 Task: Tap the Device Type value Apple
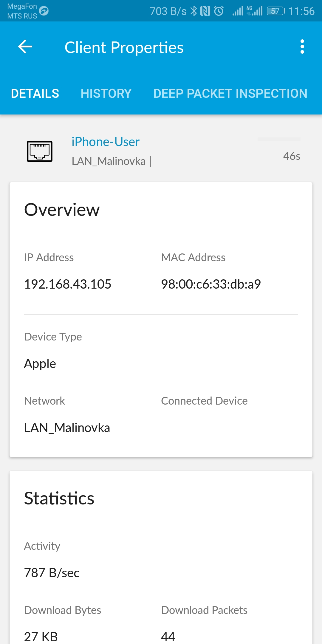(40, 364)
